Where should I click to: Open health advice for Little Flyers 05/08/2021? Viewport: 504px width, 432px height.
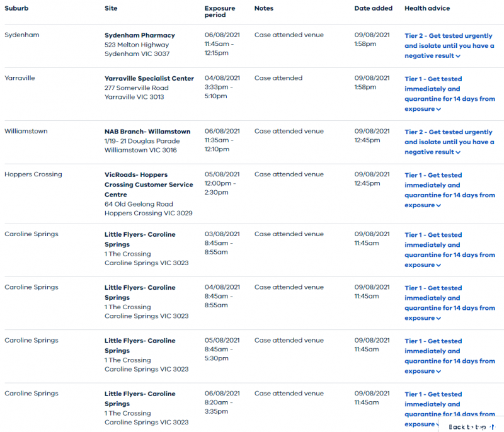tap(438, 372)
